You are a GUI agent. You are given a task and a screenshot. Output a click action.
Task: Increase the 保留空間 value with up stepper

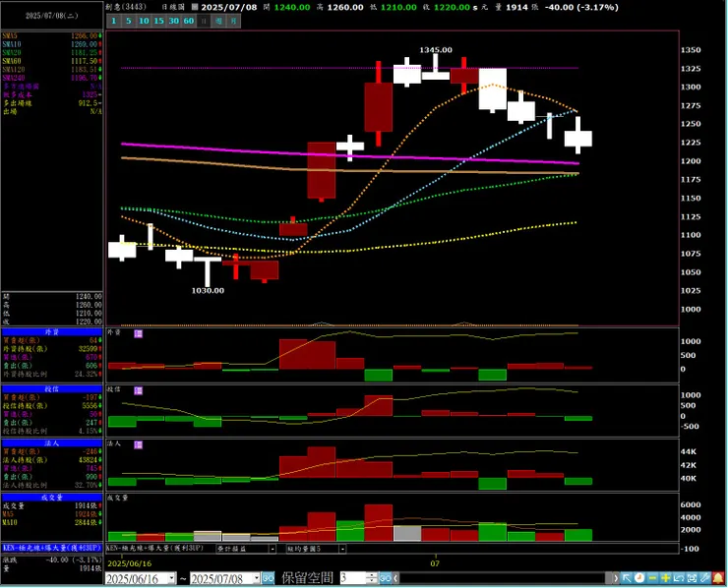[x=372, y=575]
